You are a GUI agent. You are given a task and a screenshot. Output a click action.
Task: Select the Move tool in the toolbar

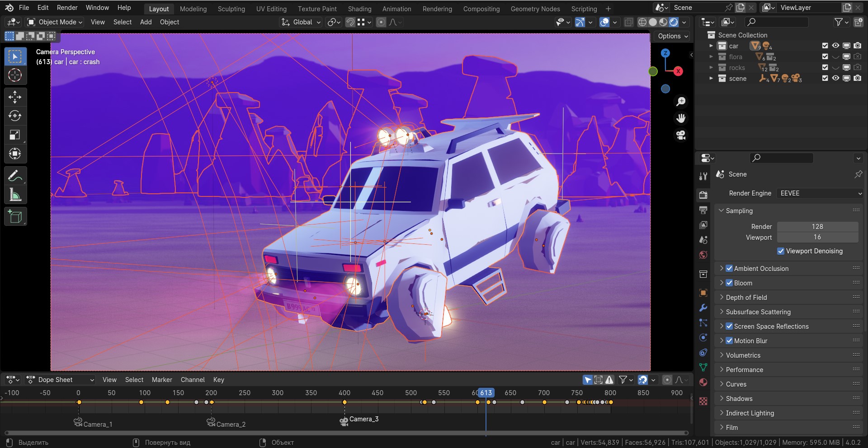click(15, 97)
